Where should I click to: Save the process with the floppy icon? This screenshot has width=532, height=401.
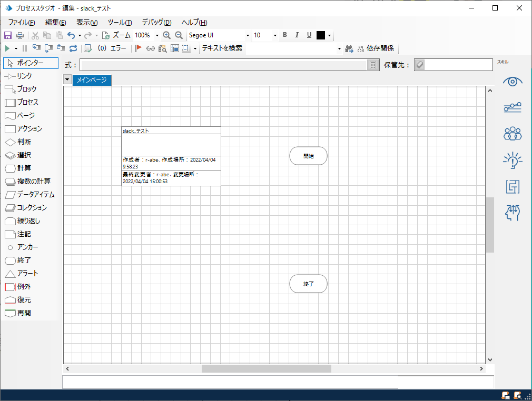pos(8,35)
